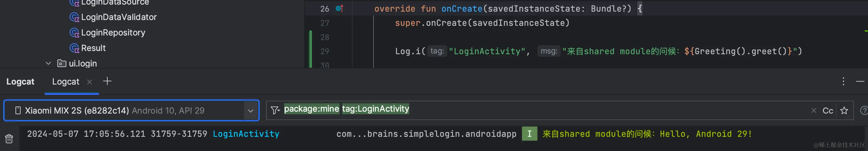Open the Result class file
Image resolution: width=868 pixels, height=151 pixels.
coord(93,48)
